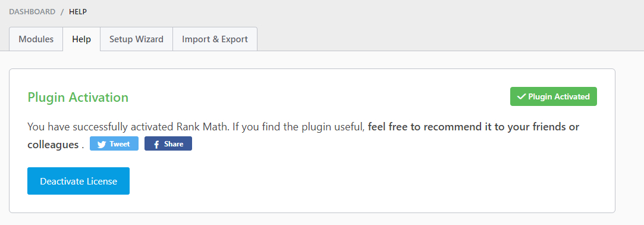Click the breadcrumb slash separator
Image resolution: width=644 pixels, height=225 pixels.
pyautogui.click(x=62, y=11)
